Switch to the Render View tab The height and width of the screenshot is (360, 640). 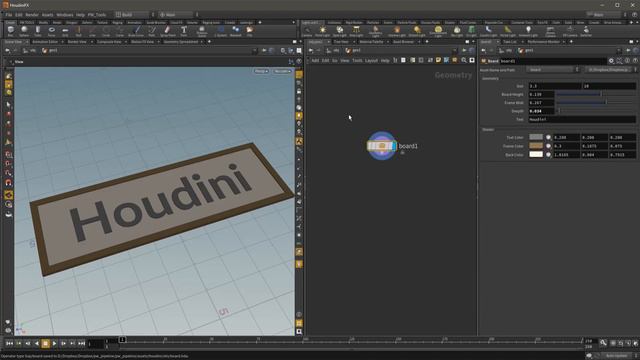point(77,42)
